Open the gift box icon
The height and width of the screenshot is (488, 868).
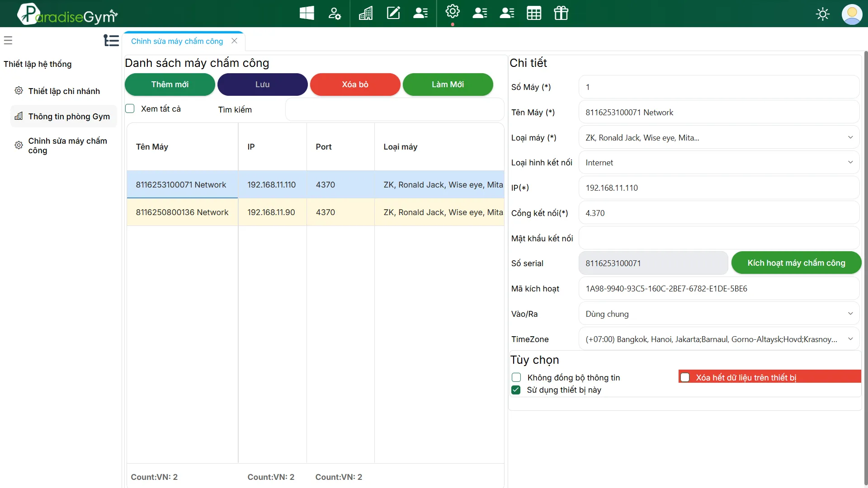[x=561, y=13]
